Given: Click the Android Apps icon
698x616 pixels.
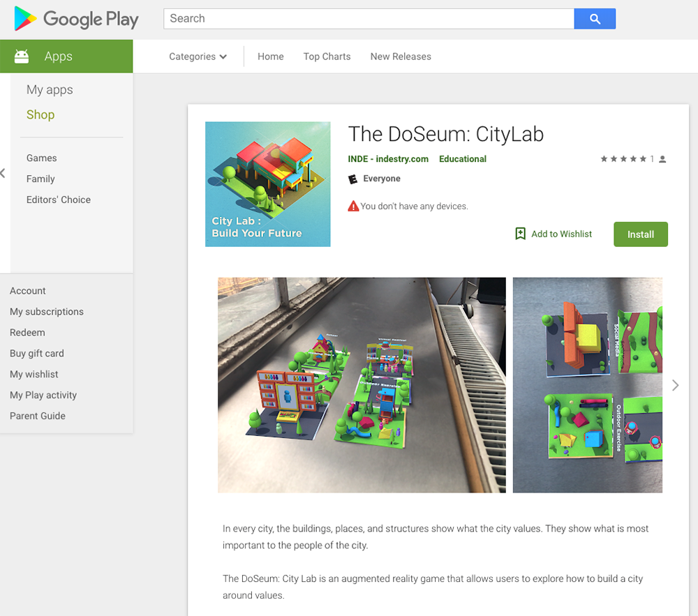Looking at the screenshot, I should coord(22,57).
